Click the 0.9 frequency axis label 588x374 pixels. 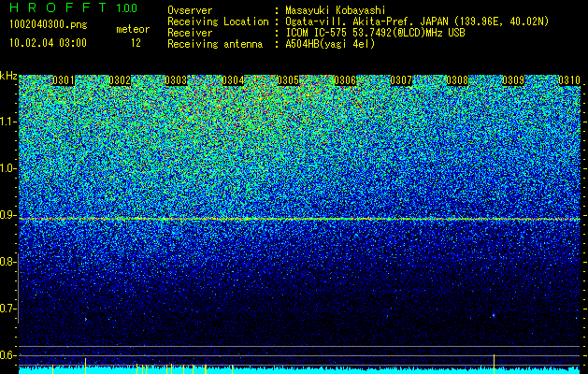7,215
